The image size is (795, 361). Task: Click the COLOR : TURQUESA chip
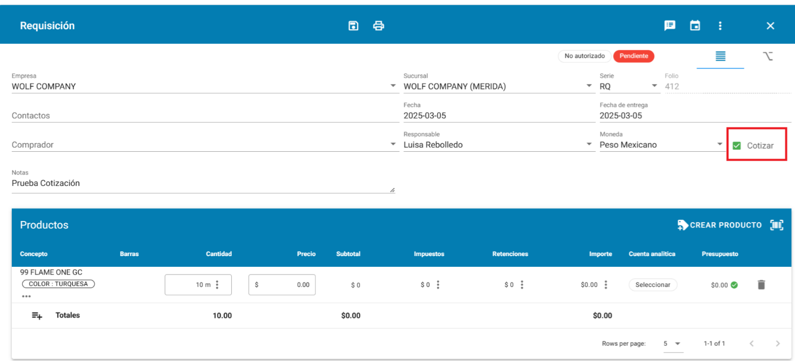click(58, 284)
